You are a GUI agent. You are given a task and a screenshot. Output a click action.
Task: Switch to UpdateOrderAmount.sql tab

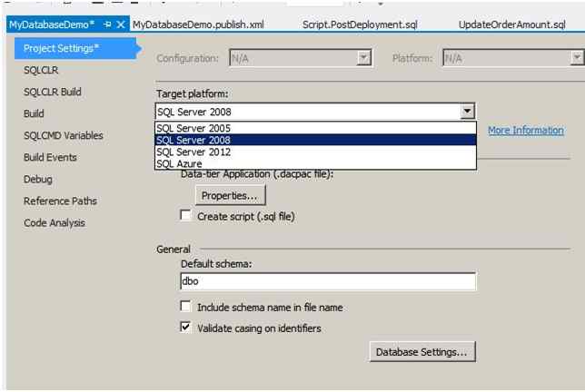click(x=512, y=24)
